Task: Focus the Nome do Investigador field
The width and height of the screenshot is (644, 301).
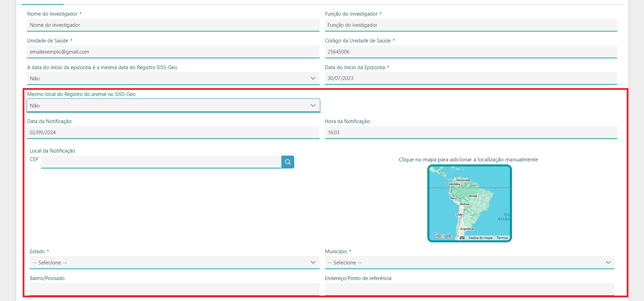Action: click(x=173, y=25)
